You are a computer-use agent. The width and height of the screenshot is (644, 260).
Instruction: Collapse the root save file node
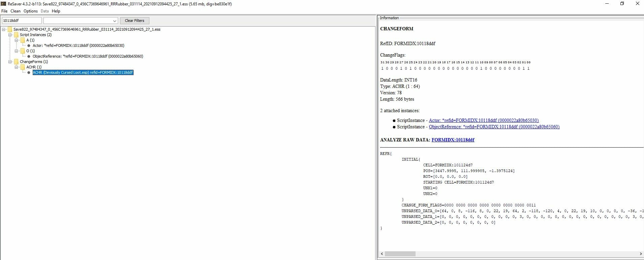pyautogui.click(x=4, y=29)
